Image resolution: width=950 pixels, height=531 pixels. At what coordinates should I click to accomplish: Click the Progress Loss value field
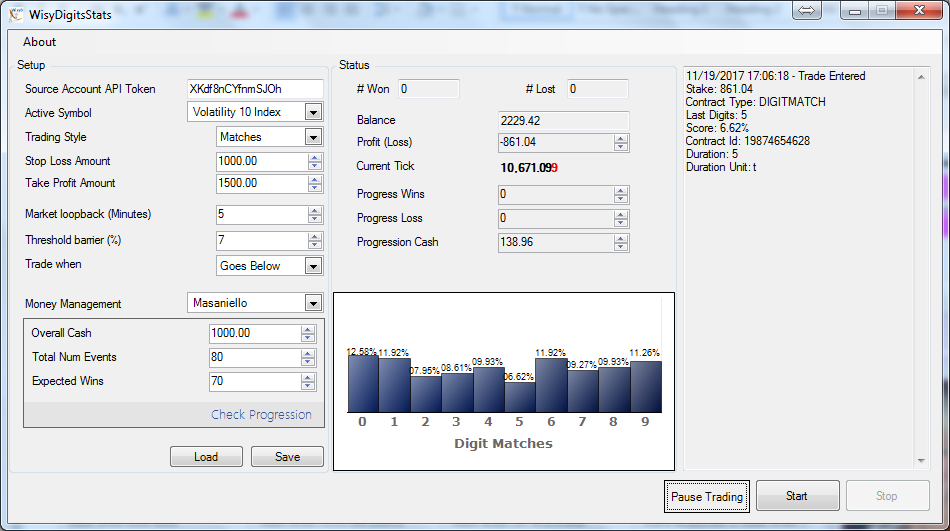click(x=556, y=218)
